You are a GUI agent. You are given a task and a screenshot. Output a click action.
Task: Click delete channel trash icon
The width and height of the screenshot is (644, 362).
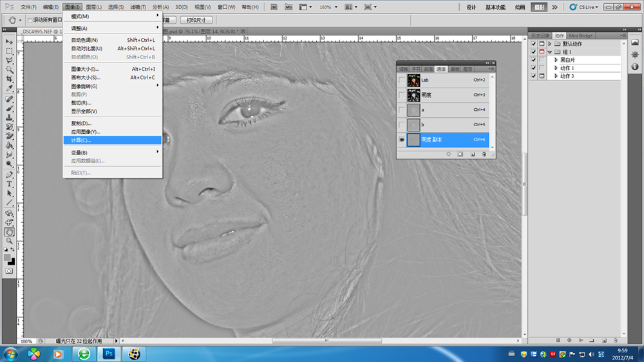pyautogui.click(x=484, y=155)
